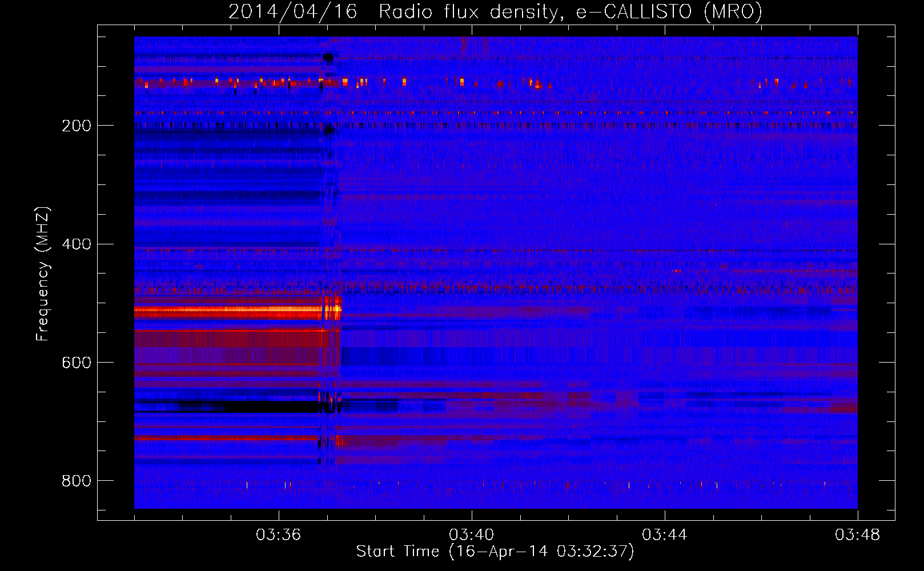Click the 03:36 time tick label
The image size is (924, 571).
(x=278, y=535)
